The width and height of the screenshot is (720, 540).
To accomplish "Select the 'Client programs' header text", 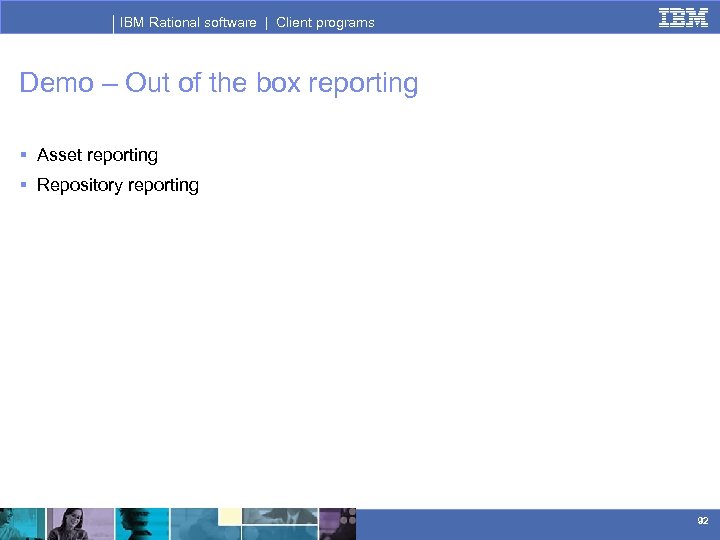I will coord(325,23).
